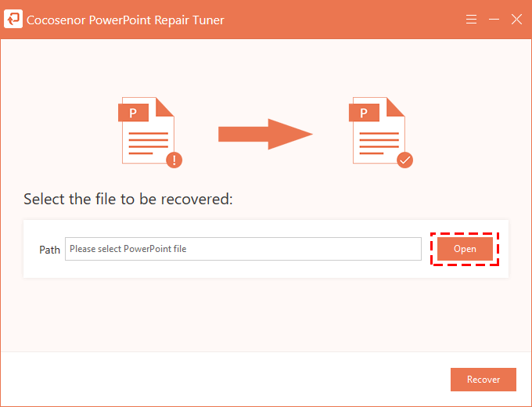Close the PowerPoint Repair Tuner window
Screen dimensions: 532x407
click(516, 20)
